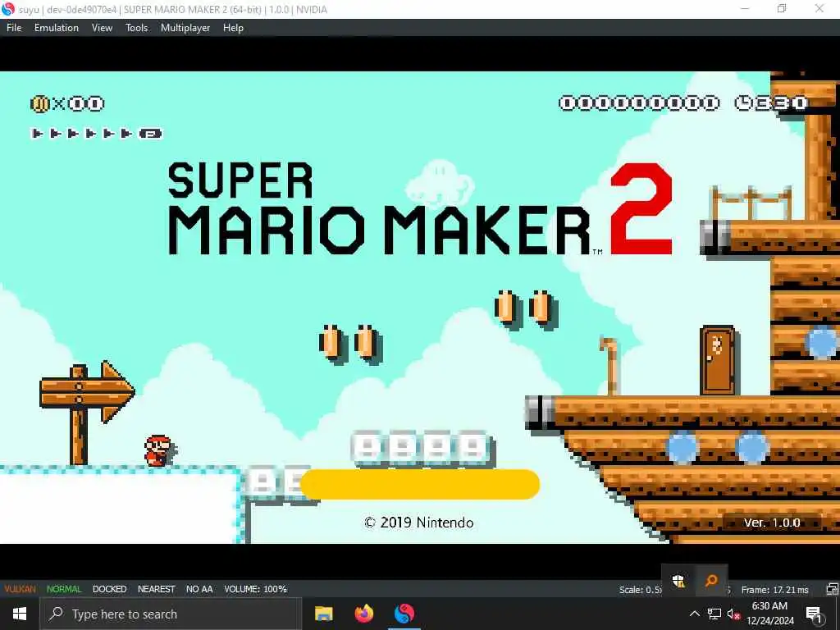Click the taskbar search box

(171, 614)
